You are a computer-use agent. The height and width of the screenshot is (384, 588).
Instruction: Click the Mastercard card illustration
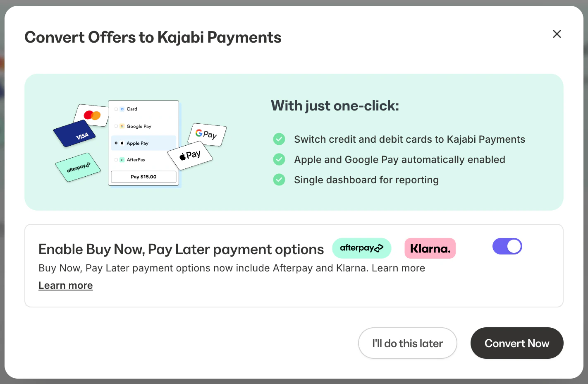[91, 115]
